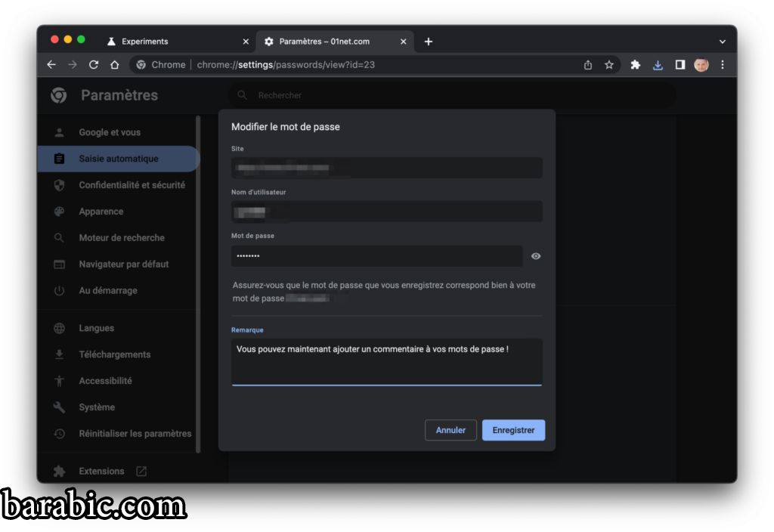
Task: Open the Downloads toolbar icon
Action: tap(658, 65)
